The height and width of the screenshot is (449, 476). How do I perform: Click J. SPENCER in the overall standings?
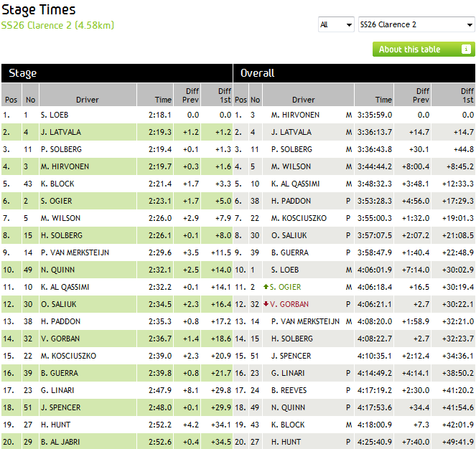(x=291, y=356)
